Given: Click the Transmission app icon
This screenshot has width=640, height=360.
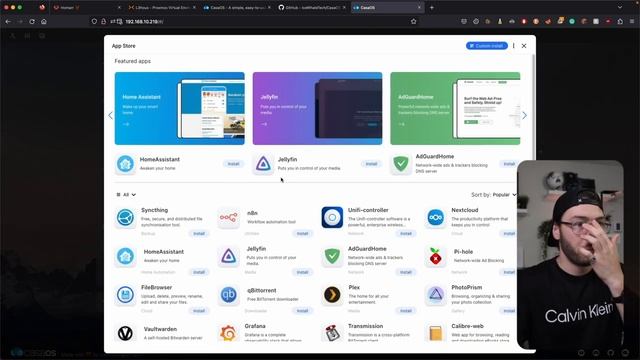Looking at the screenshot, I should coord(332,333).
